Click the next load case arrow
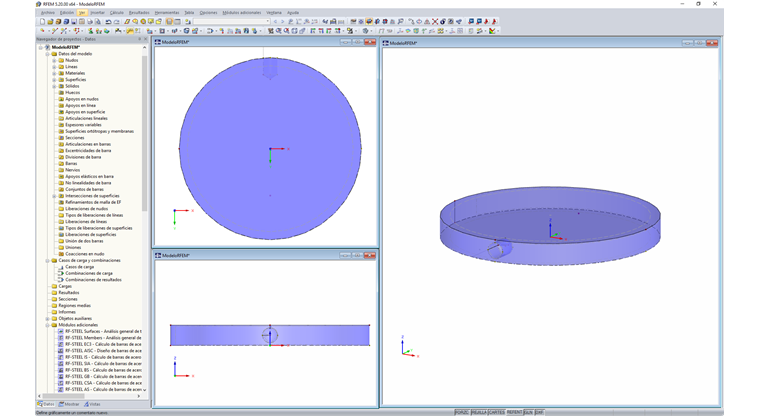The image size is (760, 416). pos(283,21)
